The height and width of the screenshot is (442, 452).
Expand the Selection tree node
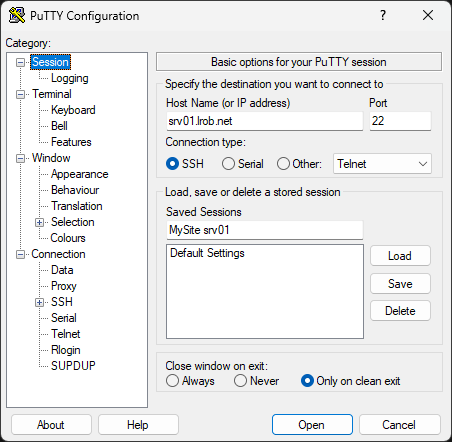(x=39, y=222)
